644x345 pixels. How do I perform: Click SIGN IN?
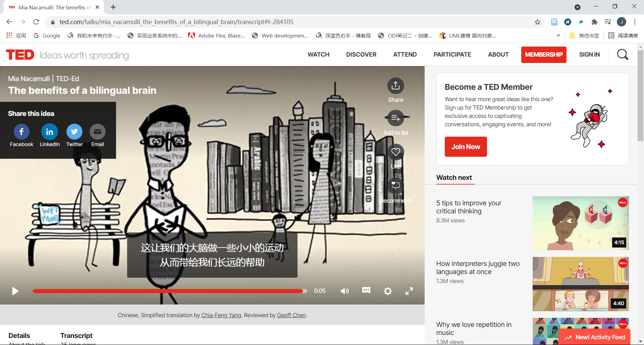(589, 55)
